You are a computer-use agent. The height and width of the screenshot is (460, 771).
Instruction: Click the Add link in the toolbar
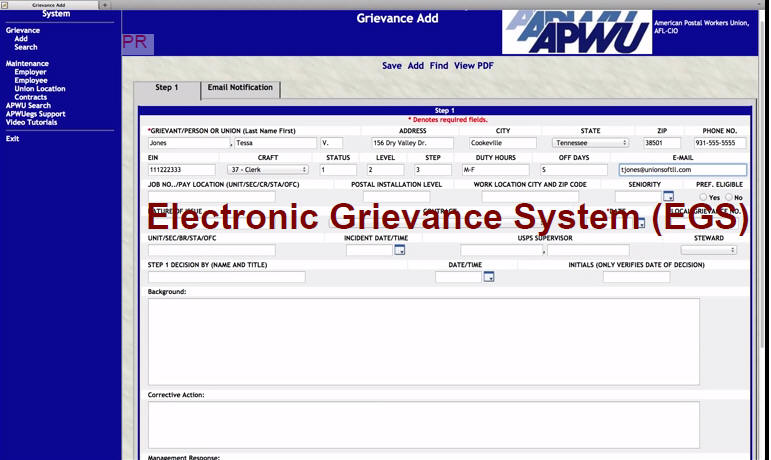pos(415,66)
